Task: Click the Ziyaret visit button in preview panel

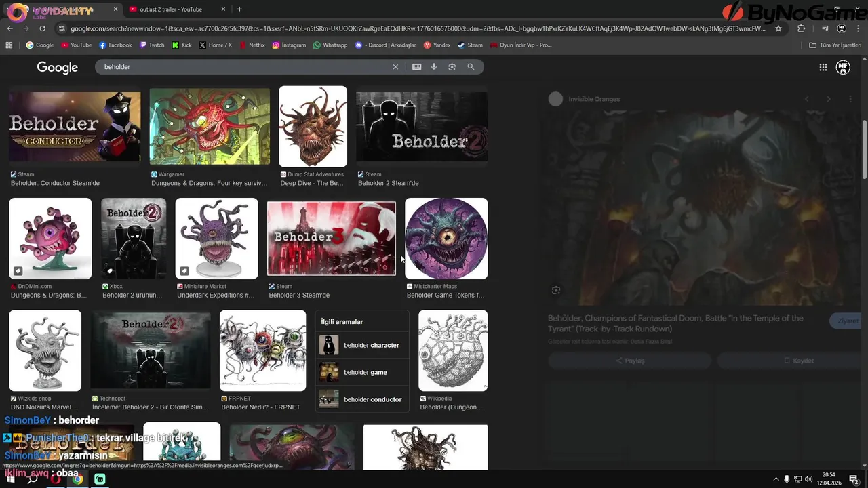Action: pyautogui.click(x=847, y=321)
